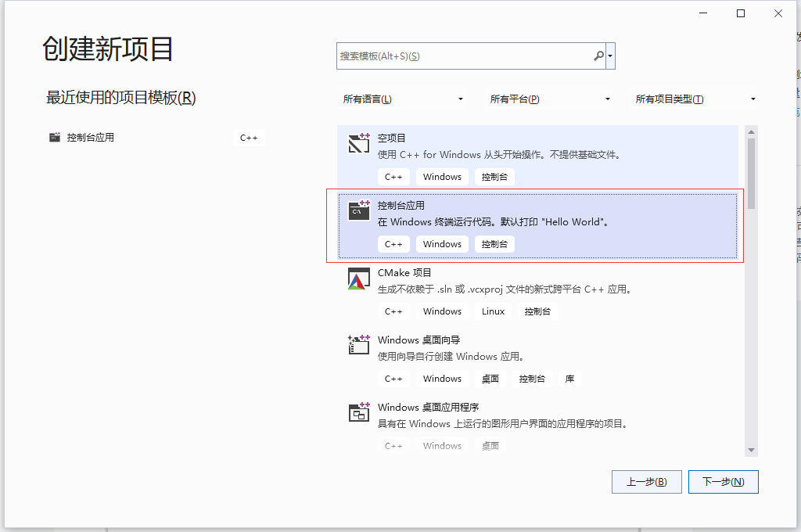Screen dimensions: 801x532
Task: Click the 下一步(N) next button
Action: tap(723, 482)
